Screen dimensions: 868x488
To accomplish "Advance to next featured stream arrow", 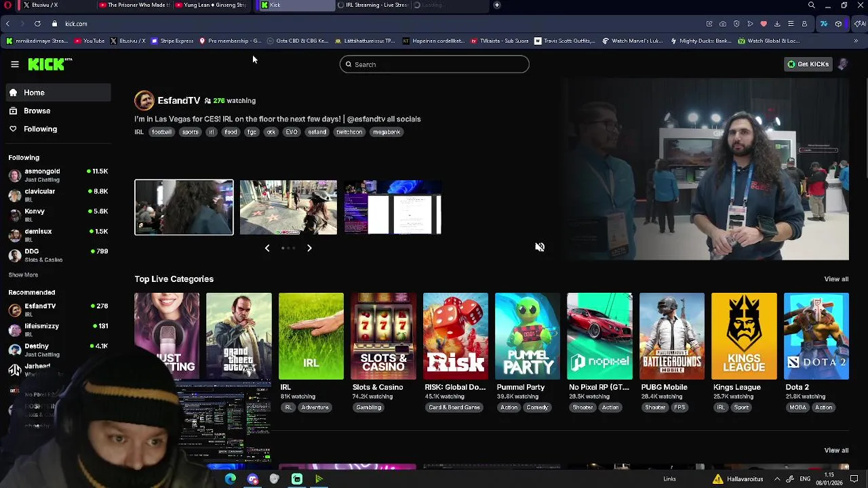I will click(309, 248).
